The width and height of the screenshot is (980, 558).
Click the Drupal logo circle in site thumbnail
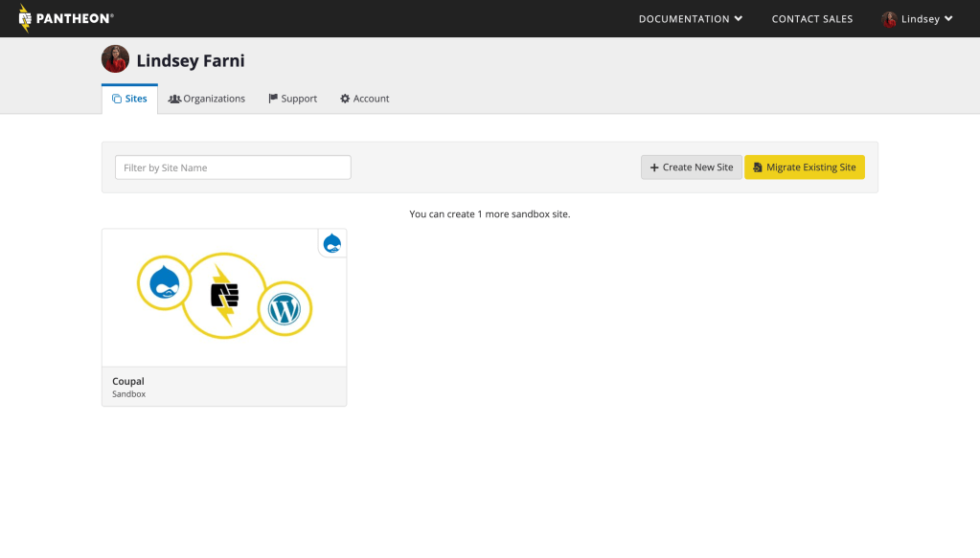pyautogui.click(x=165, y=284)
